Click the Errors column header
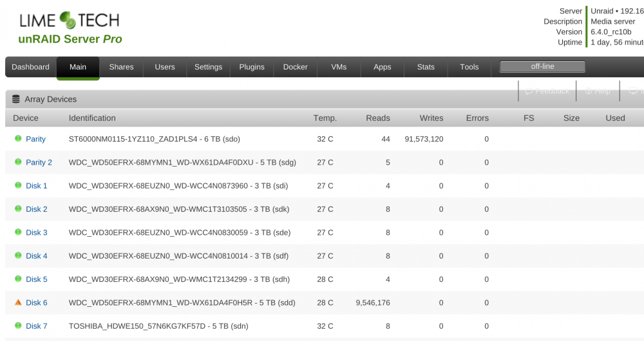The image size is (644, 341). coord(477,118)
